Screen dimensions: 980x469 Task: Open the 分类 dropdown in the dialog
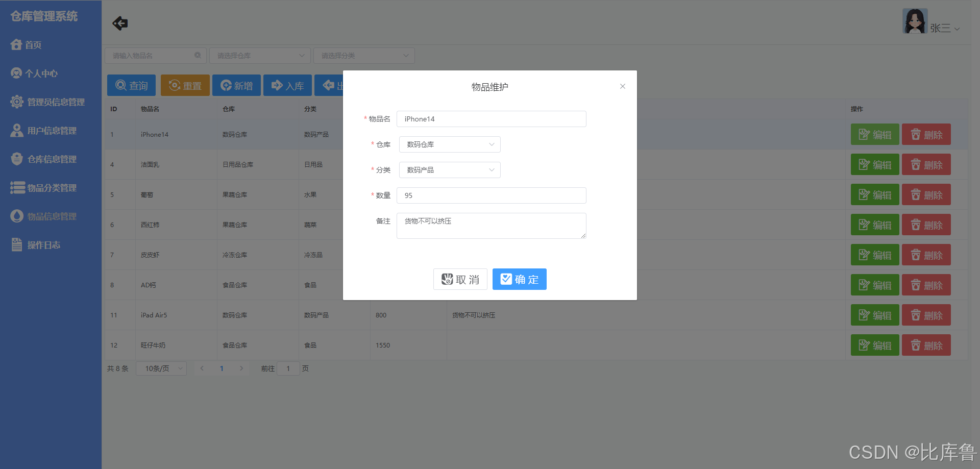(x=449, y=170)
